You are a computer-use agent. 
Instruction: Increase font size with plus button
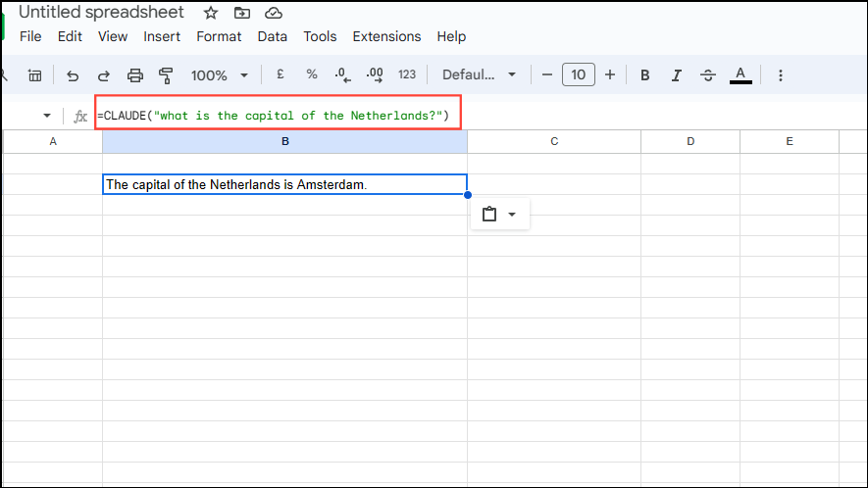pyautogui.click(x=610, y=74)
